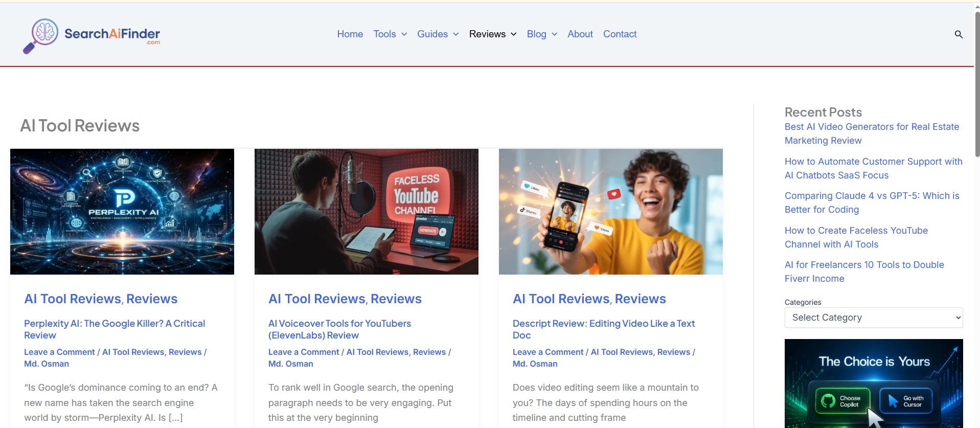Image resolution: width=980 pixels, height=428 pixels.
Task: Open 'AI for Freelancers 10 Tools' recent post
Action: (864, 272)
